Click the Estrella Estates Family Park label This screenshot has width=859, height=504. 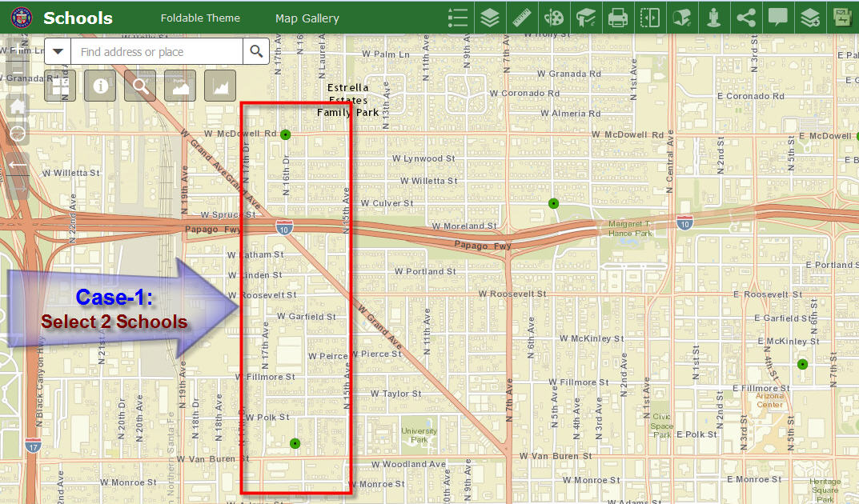pos(348,99)
